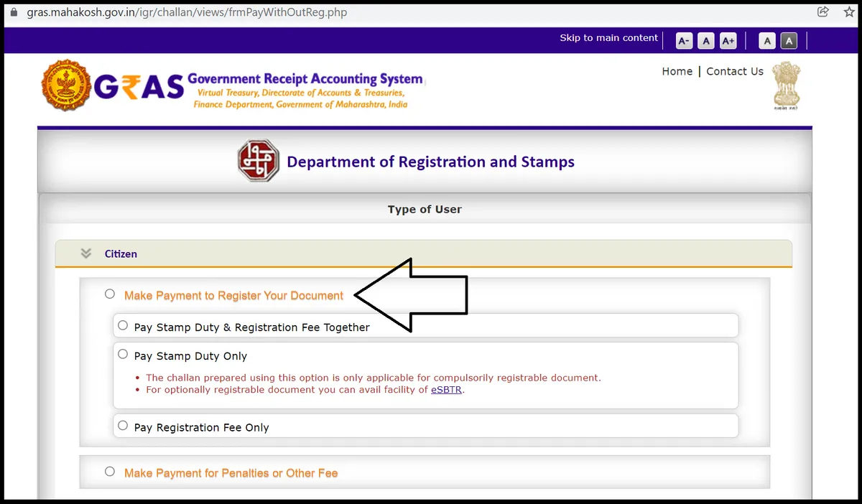Click the Indian national emblem icon
The height and width of the screenshot is (504, 862).
tap(786, 85)
